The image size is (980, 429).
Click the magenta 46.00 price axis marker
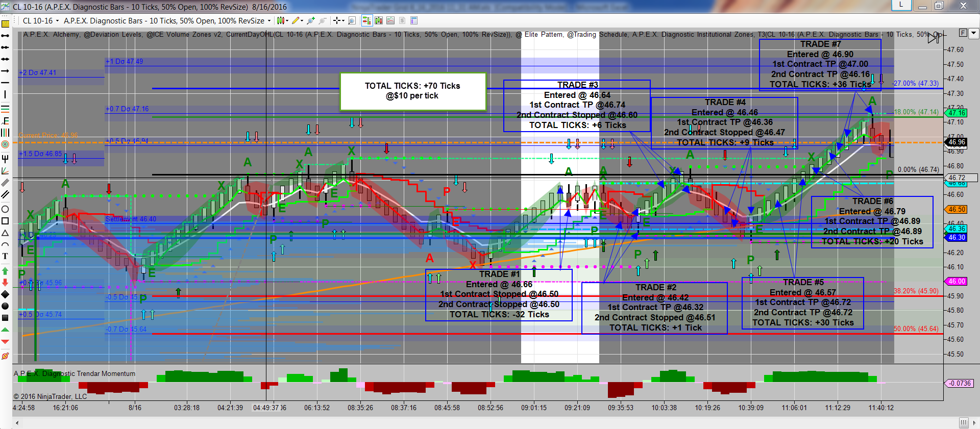click(957, 282)
